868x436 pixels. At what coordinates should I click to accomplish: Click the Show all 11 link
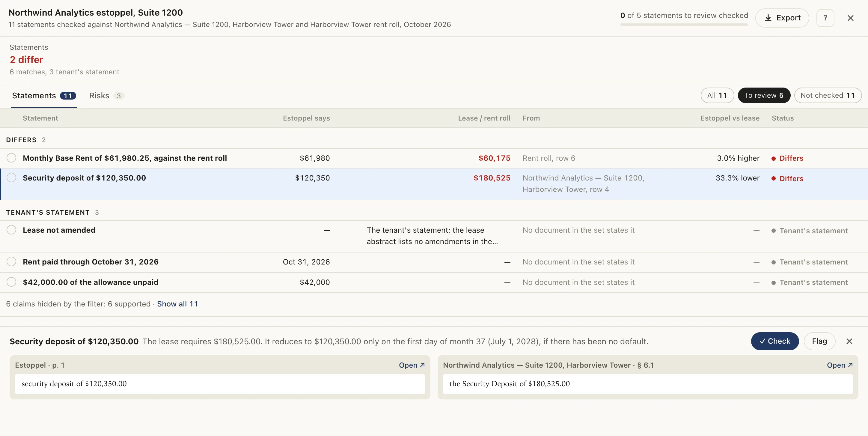pyautogui.click(x=177, y=304)
